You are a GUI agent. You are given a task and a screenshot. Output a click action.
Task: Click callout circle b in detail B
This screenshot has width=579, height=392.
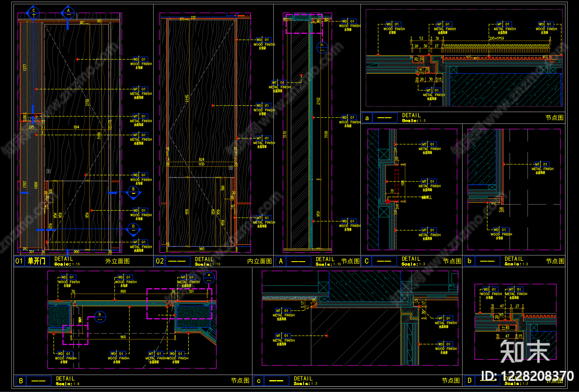click(100, 316)
